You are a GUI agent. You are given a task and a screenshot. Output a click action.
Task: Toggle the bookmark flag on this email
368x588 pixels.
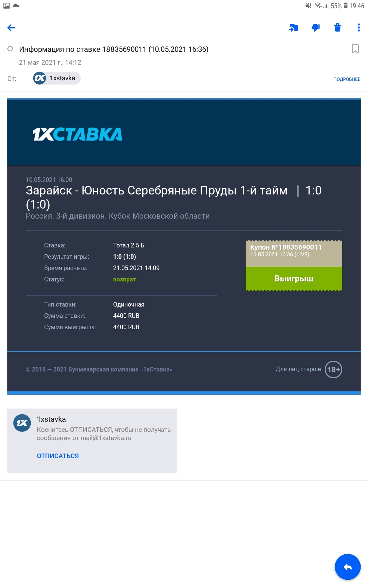point(355,49)
